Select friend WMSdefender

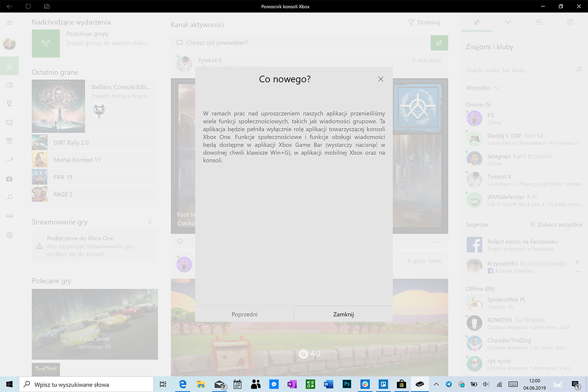point(524,200)
